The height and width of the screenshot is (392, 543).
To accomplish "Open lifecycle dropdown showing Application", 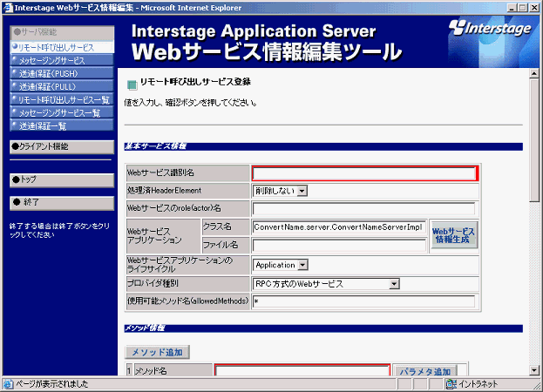I will pos(281,265).
